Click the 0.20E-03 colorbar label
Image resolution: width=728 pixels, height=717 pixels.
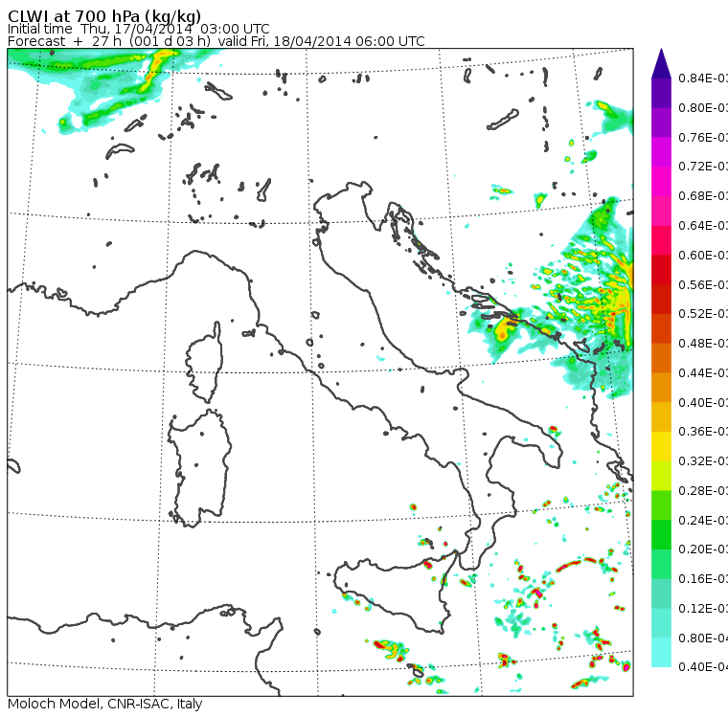click(703, 549)
